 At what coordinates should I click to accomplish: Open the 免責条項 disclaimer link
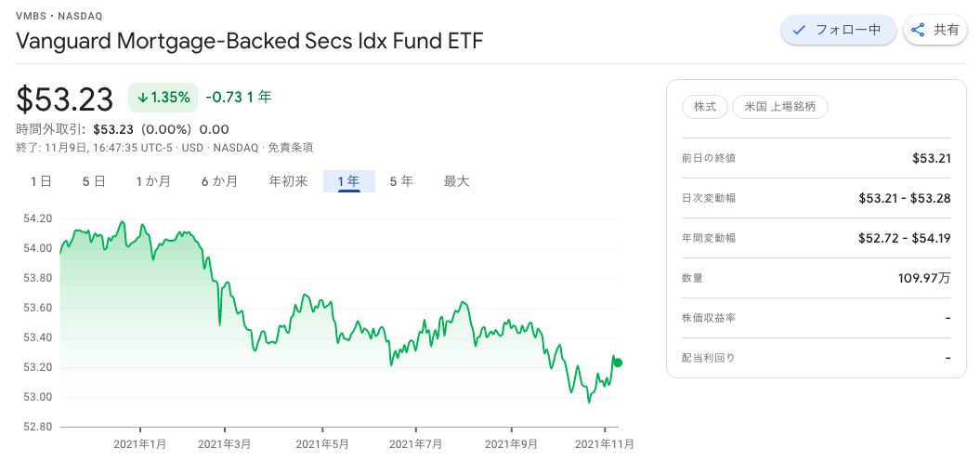coord(291,148)
